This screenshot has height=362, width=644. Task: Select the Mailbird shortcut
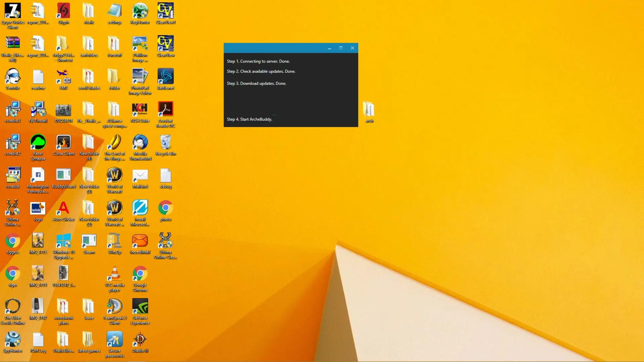[140, 175]
